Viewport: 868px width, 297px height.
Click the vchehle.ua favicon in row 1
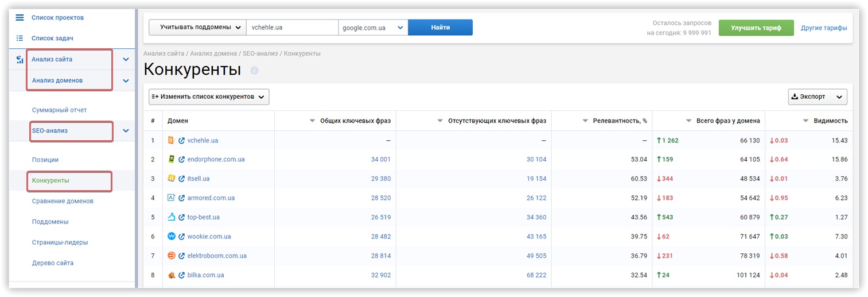171,140
